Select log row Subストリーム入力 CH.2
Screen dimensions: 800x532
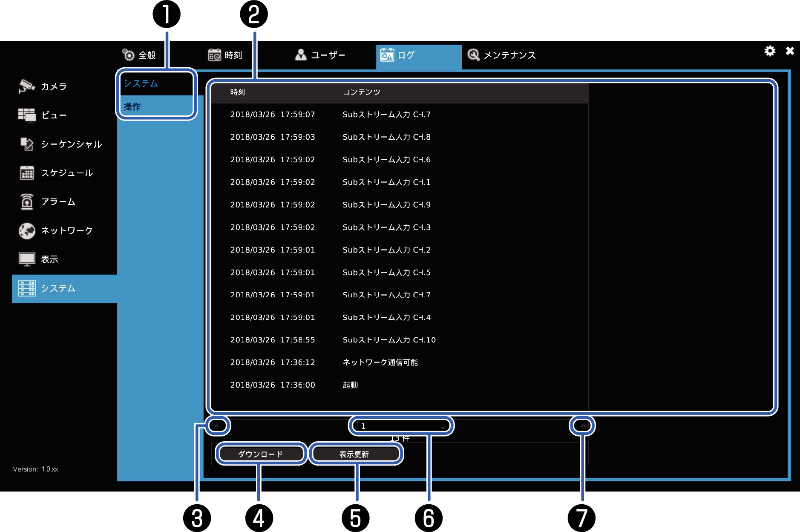click(x=400, y=250)
